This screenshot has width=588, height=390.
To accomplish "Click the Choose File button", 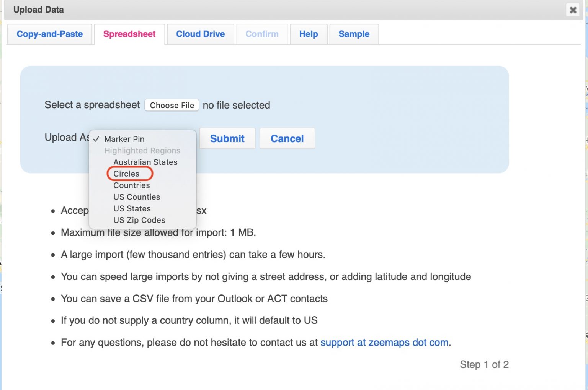I will coord(171,105).
